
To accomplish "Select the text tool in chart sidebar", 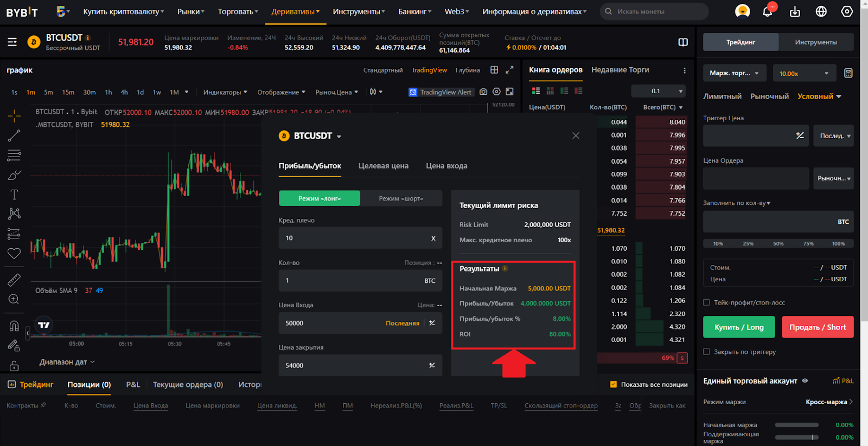I will pos(14,195).
